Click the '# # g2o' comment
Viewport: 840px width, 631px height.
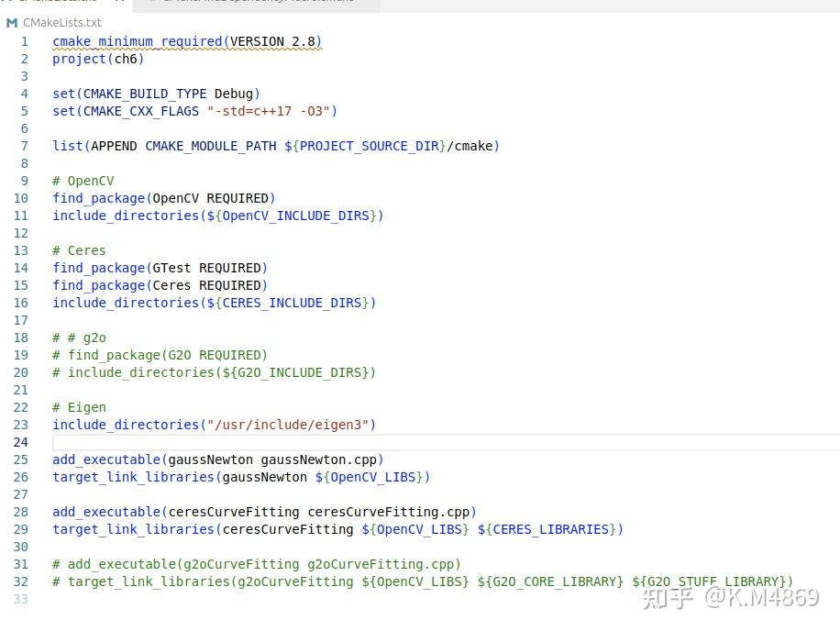pyautogui.click(x=79, y=338)
